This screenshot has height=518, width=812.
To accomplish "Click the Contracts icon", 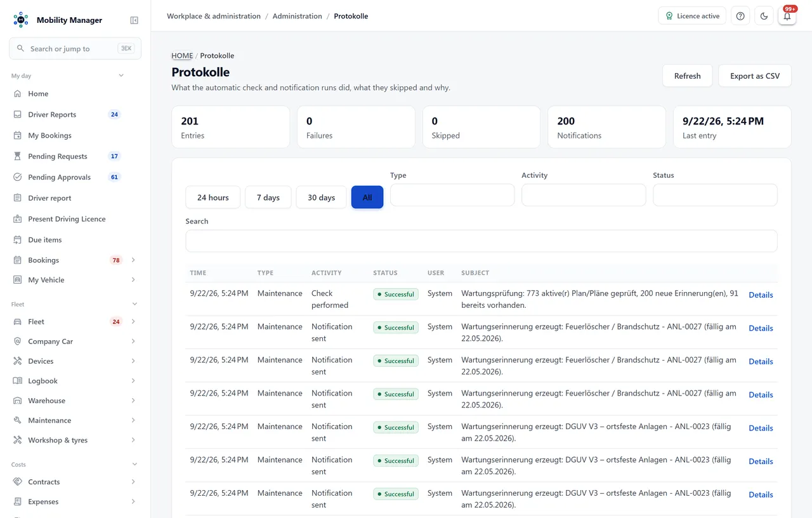I will (17, 482).
